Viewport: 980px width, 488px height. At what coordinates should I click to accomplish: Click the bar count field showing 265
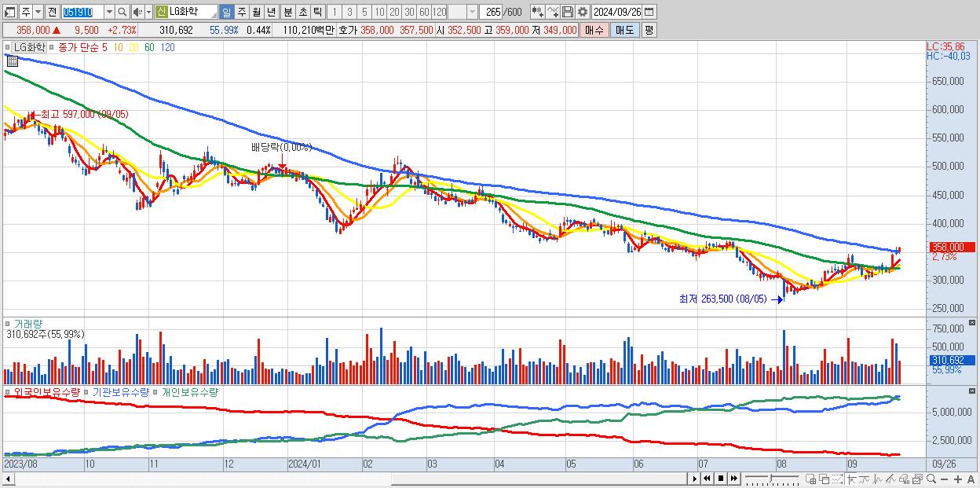[x=491, y=12]
